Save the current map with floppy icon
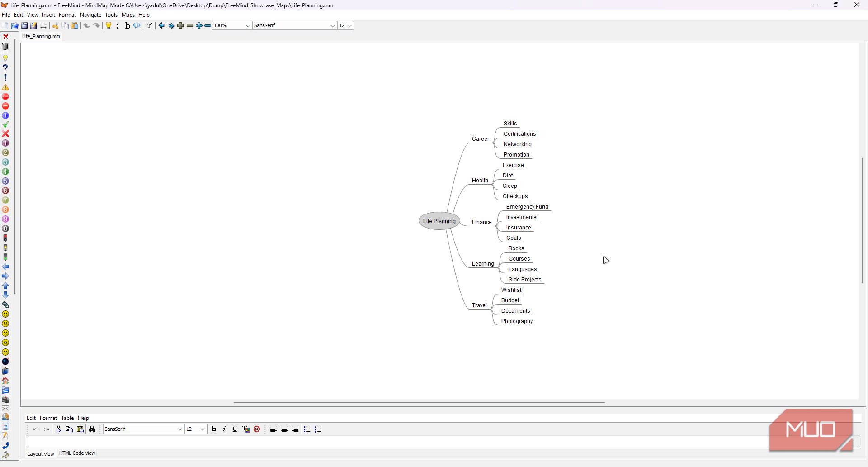 point(24,26)
